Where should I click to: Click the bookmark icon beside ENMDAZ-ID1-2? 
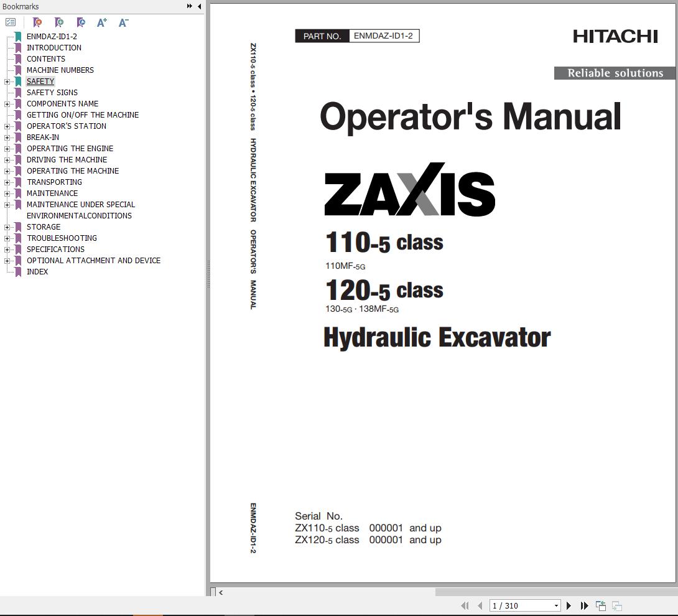coord(19,36)
